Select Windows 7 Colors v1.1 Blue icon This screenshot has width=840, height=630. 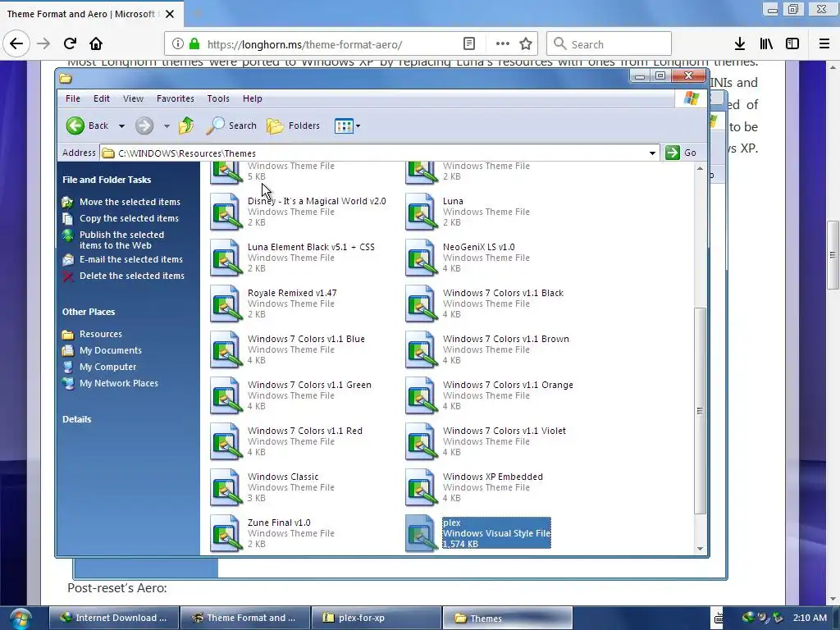[226, 350]
